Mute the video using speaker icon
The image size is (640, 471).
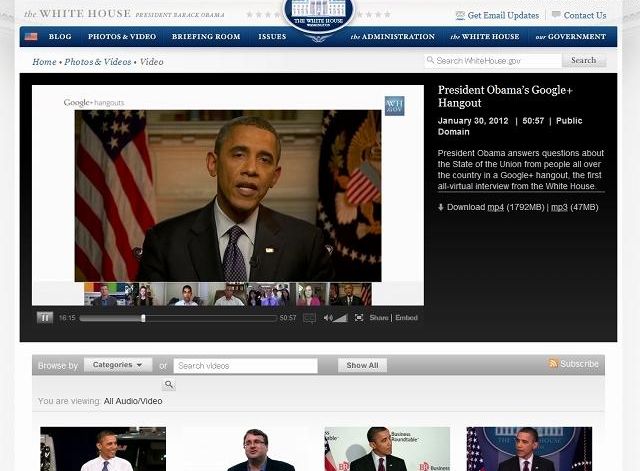[x=328, y=318]
